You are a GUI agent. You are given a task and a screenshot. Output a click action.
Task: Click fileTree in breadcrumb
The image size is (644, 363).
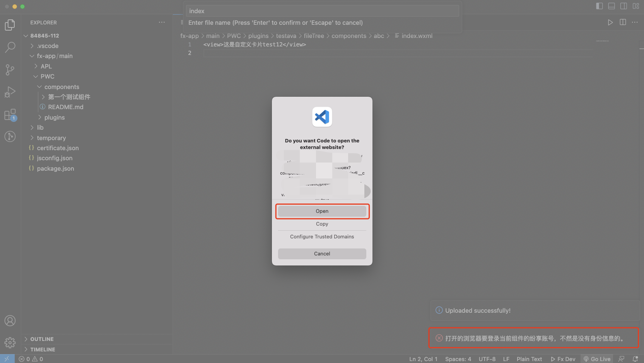(x=314, y=36)
